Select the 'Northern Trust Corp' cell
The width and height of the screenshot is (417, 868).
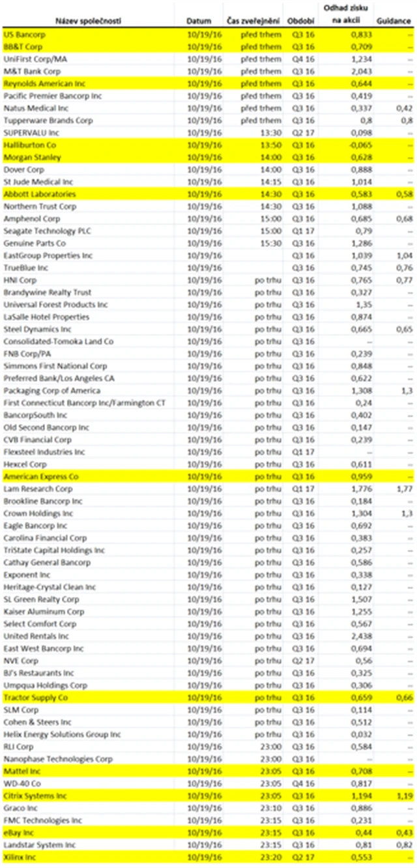87,206
